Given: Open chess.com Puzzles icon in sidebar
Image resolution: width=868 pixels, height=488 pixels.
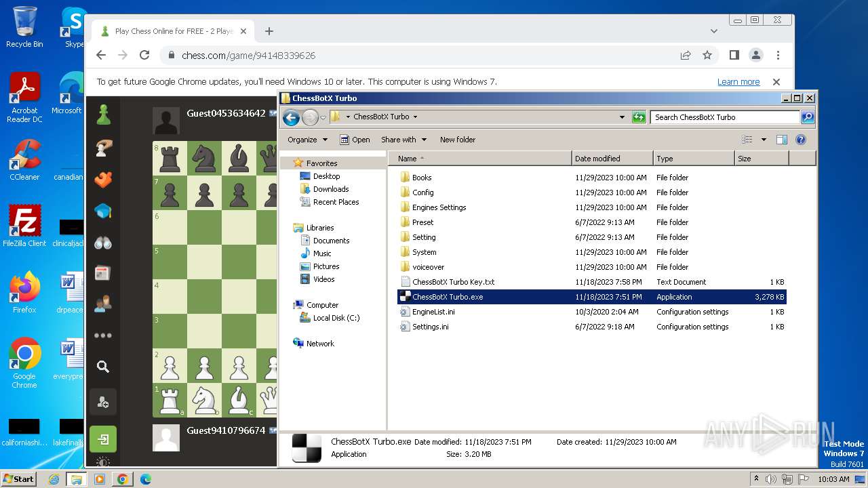Looking at the screenshot, I should 103,180.
